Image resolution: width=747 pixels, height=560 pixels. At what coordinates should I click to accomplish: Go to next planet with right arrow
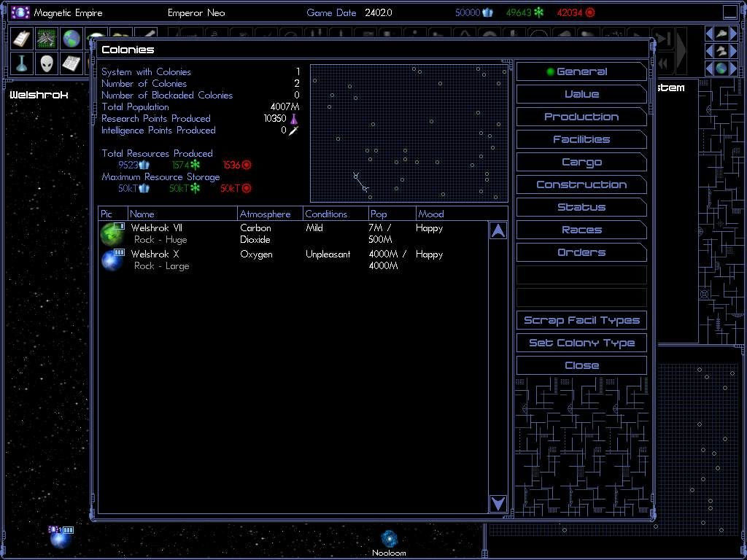734,68
